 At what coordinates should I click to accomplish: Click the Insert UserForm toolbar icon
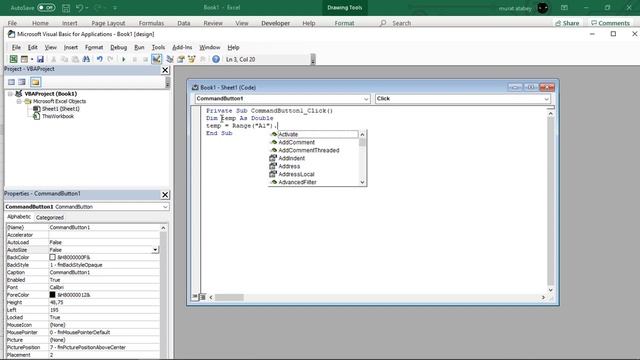(24, 59)
